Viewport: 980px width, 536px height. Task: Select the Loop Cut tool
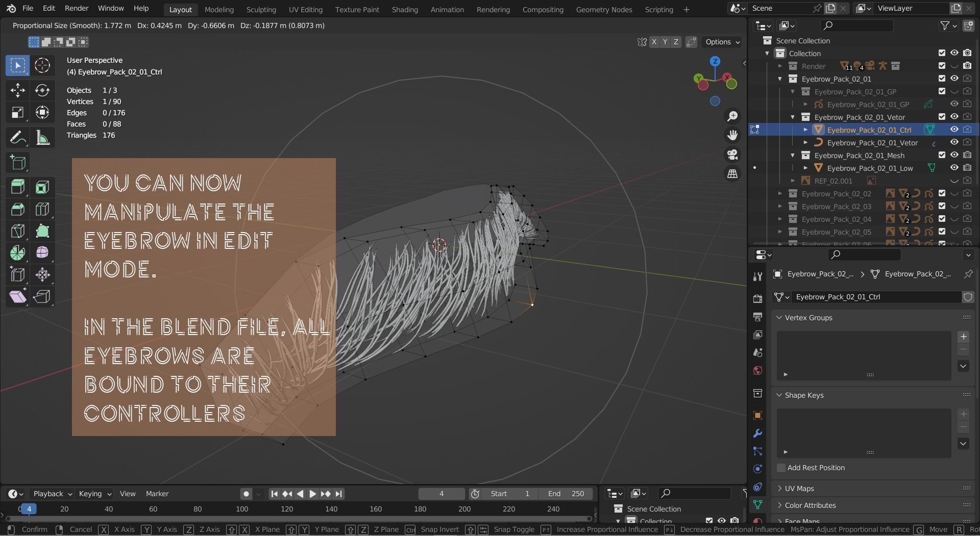pos(42,209)
